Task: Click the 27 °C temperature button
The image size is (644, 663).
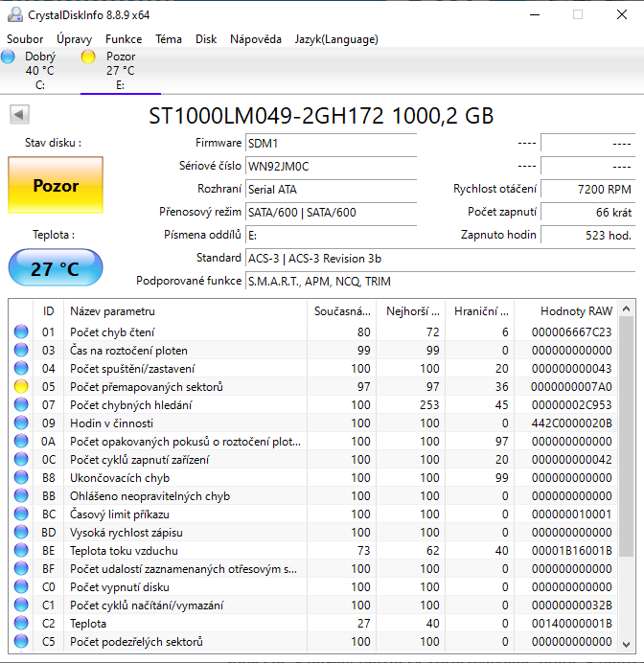Action: pos(56,268)
